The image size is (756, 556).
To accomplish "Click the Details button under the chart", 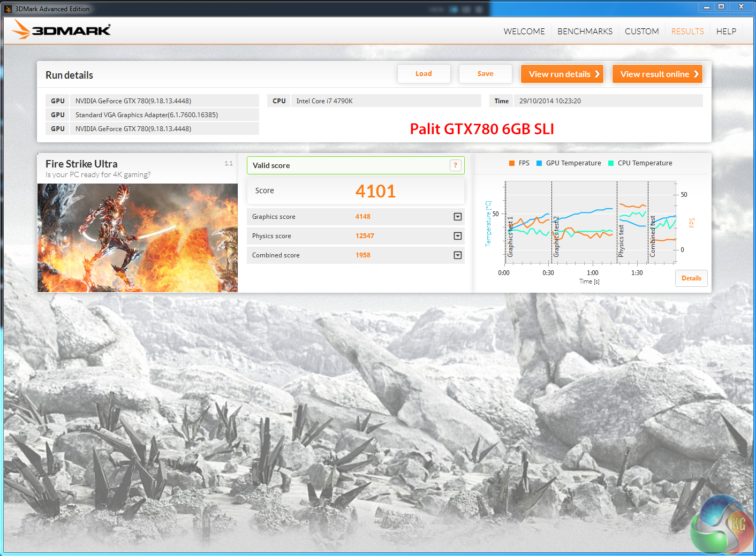I will point(691,278).
